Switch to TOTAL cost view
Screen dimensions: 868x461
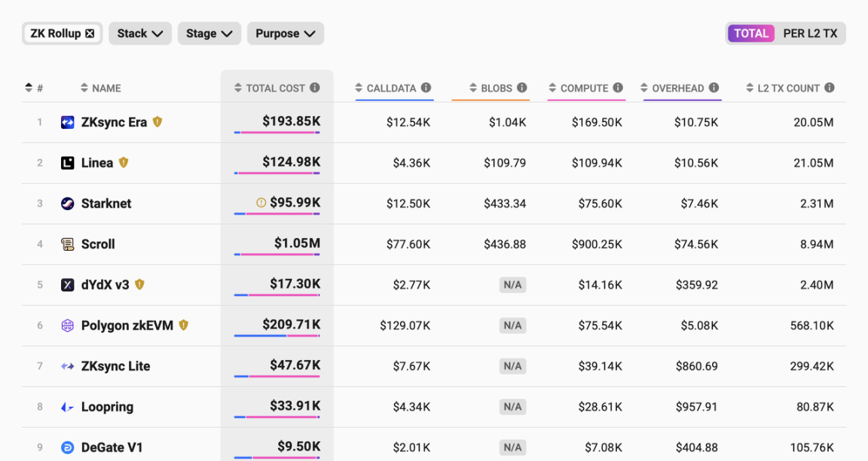[751, 34]
